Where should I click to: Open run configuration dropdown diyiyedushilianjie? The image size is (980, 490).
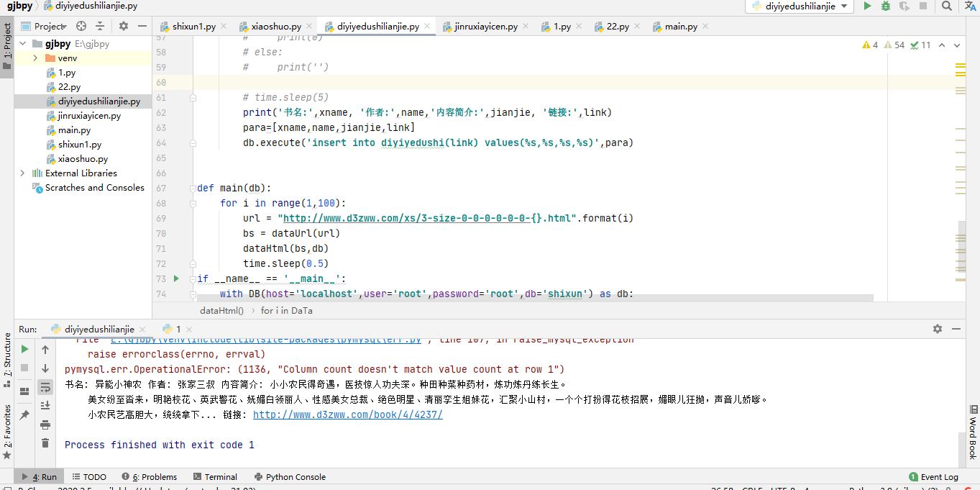point(800,6)
